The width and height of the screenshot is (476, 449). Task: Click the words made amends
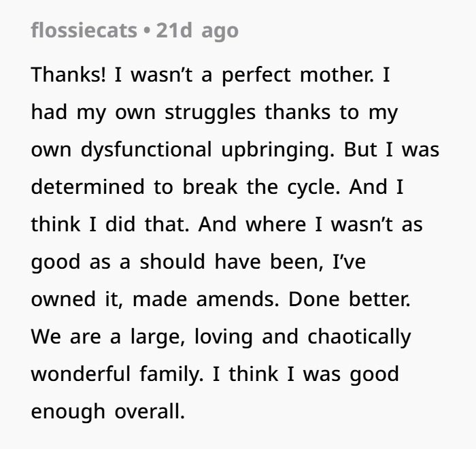point(206,299)
